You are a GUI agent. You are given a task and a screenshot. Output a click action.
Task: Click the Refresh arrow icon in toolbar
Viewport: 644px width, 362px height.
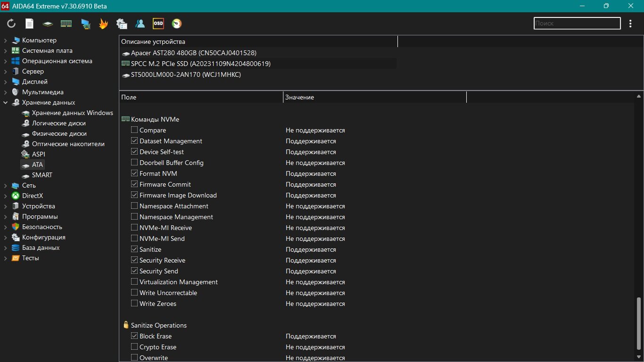(11, 24)
